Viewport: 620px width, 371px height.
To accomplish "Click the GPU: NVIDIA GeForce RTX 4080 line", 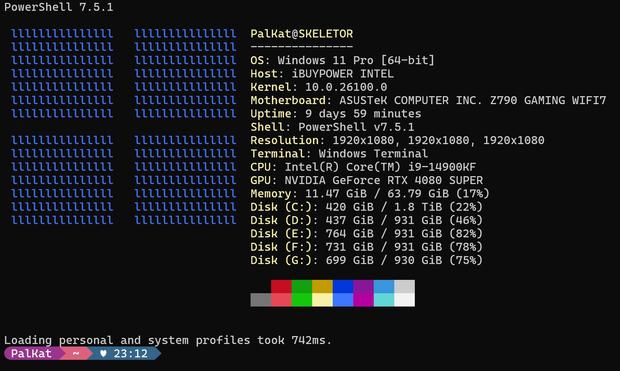I will [367, 180].
